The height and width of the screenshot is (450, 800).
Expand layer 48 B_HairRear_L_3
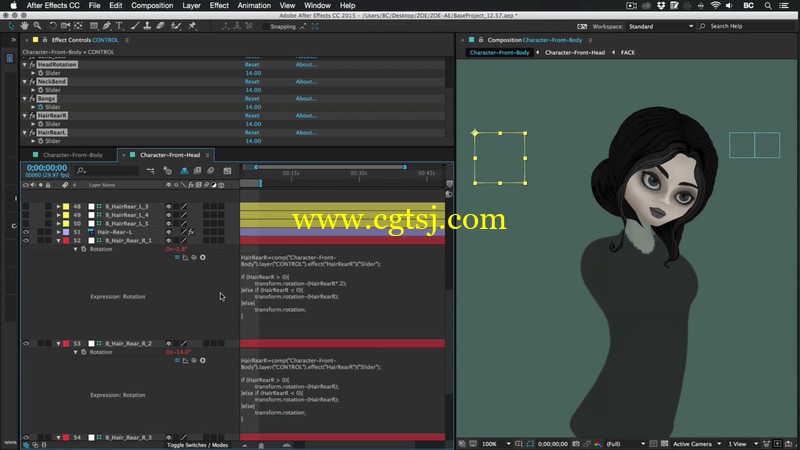coord(58,207)
